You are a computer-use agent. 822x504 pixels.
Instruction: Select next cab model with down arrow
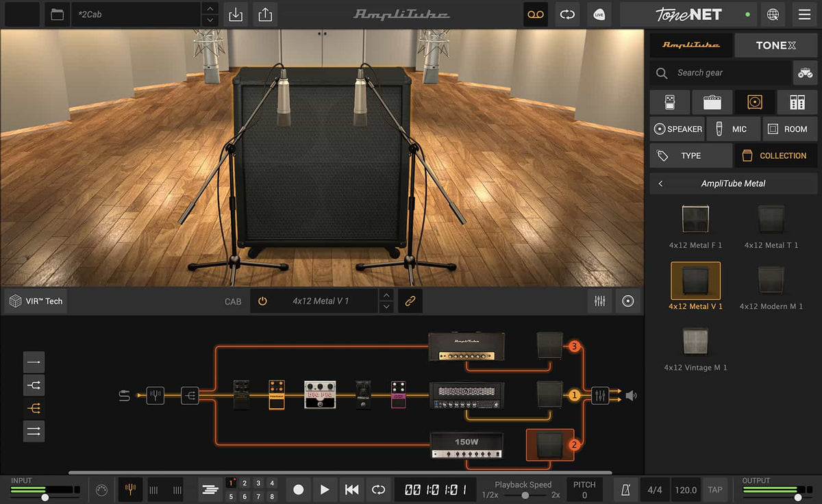[387, 307]
